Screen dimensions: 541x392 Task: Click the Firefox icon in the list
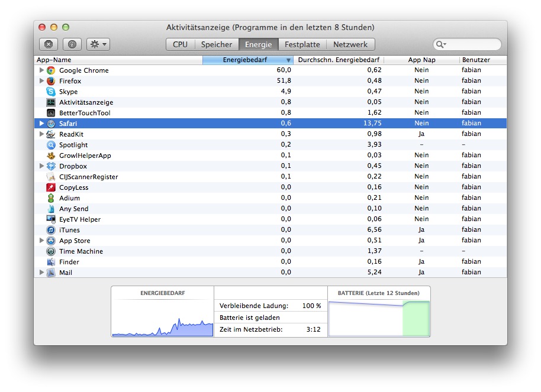click(x=51, y=81)
